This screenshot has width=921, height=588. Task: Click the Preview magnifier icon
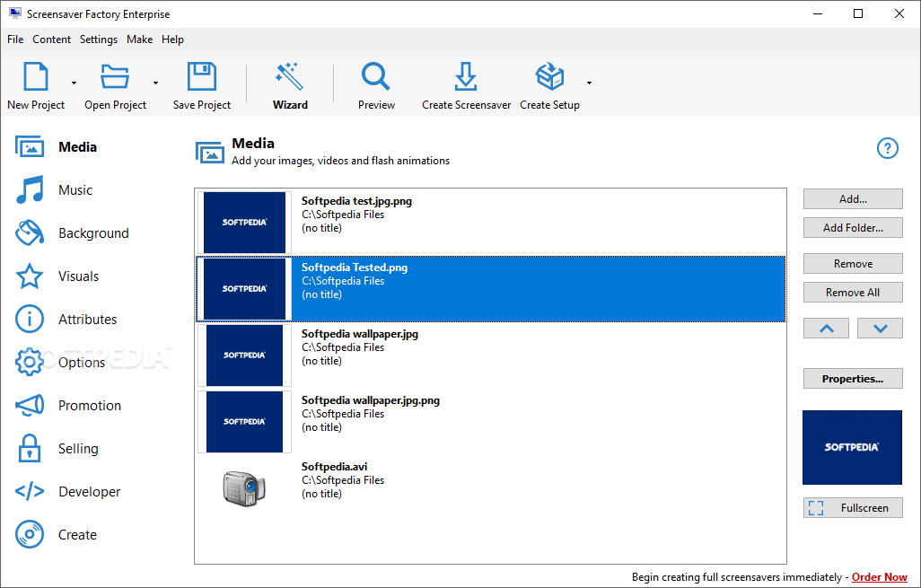coord(376,76)
